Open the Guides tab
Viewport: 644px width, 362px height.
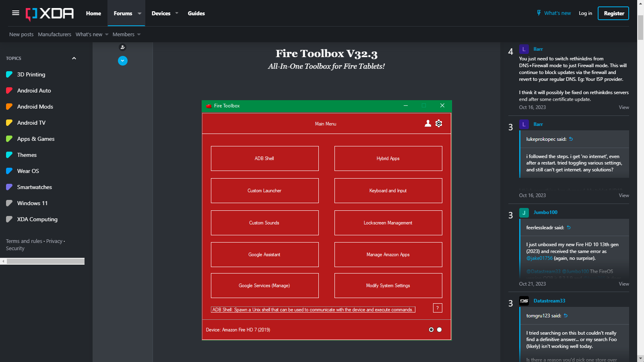[x=196, y=13]
